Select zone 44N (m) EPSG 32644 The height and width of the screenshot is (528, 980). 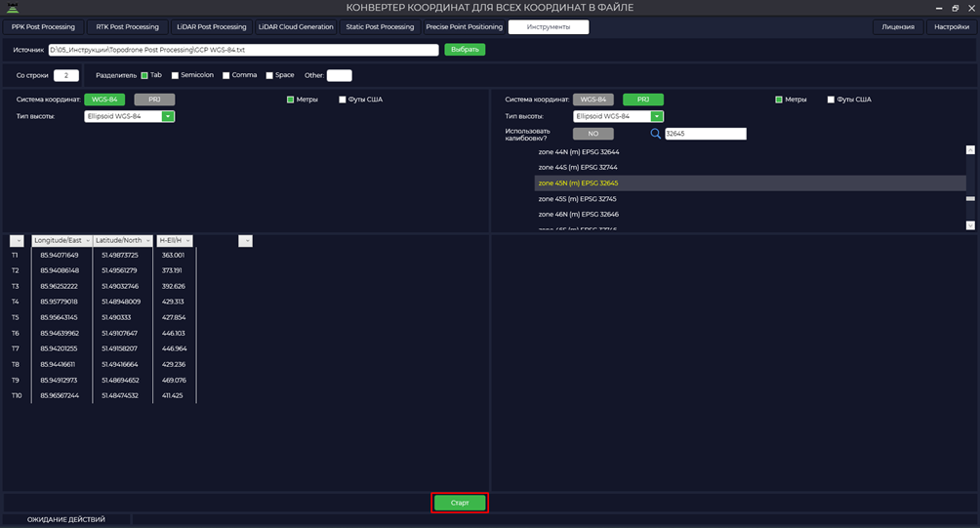coord(579,152)
